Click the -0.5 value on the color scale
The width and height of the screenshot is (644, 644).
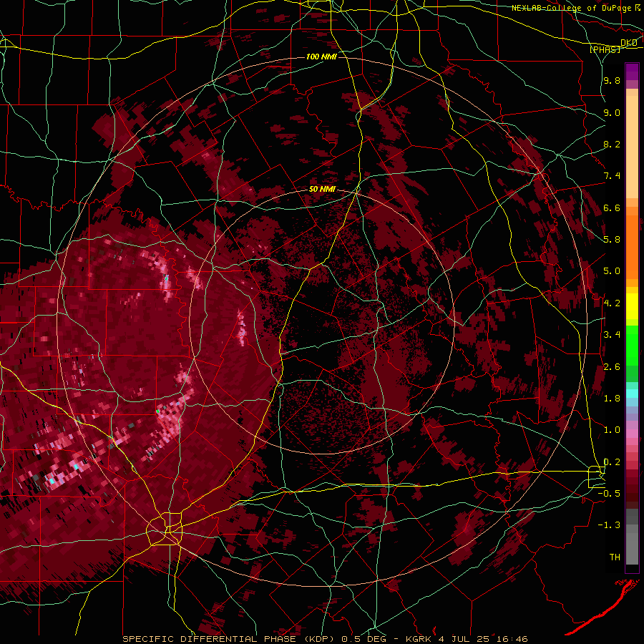click(x=609, y=494)
